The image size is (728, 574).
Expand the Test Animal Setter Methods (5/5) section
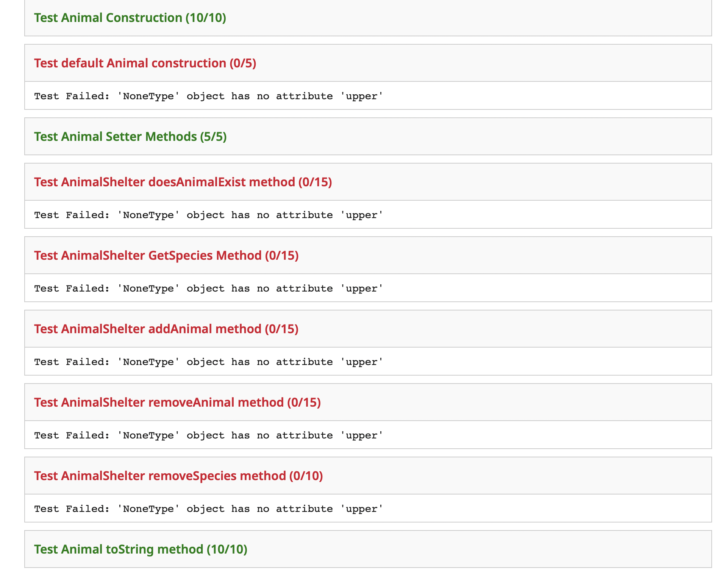coord(130,137)
